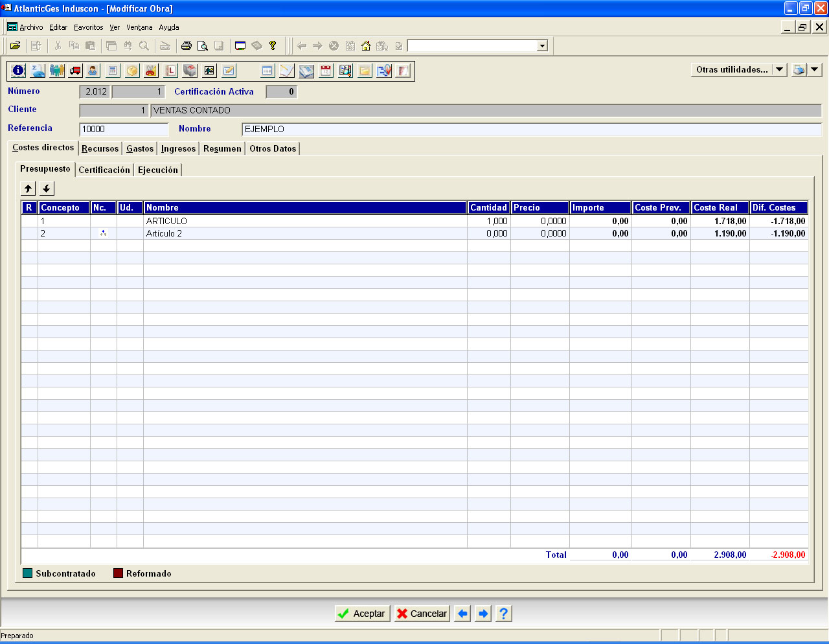Switch to the Recursos tab
The width and height of the screenshot is (829, 644).
point(100,148)
